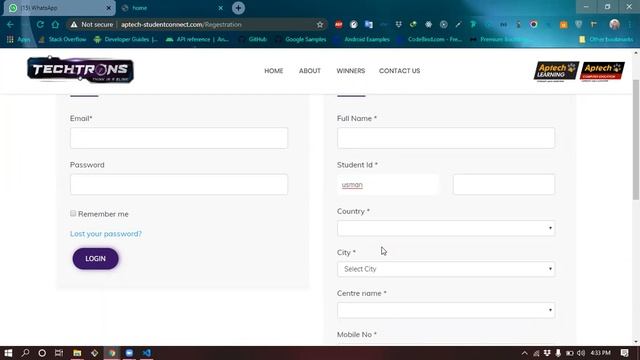
Task: Open the WINNERS nav item
Action: (351, 71)
